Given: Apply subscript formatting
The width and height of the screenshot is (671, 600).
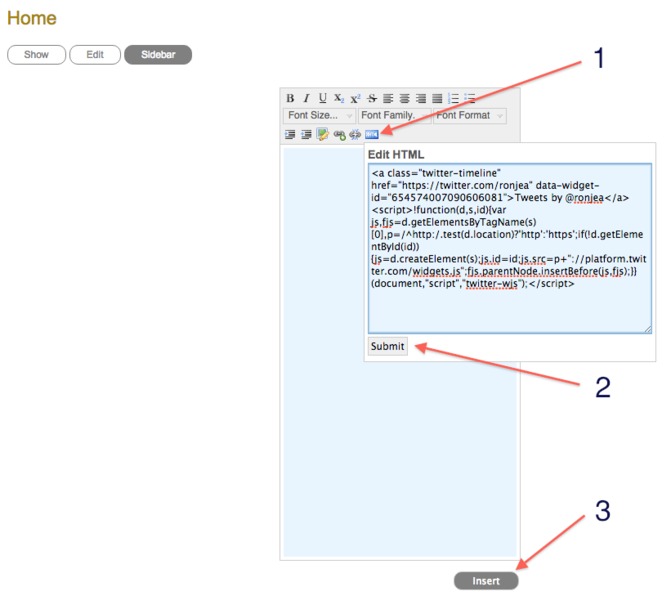Looking at the screenshot, I should (338, 98).
